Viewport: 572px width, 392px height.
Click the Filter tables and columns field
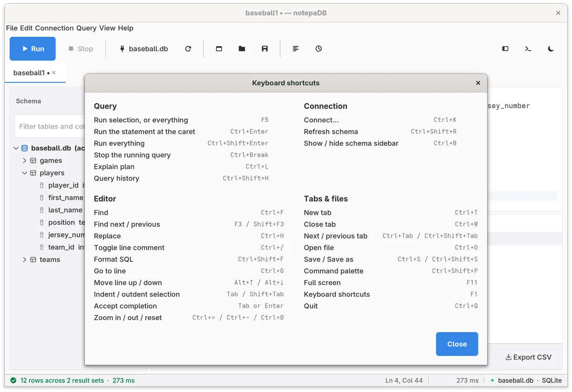50,126
